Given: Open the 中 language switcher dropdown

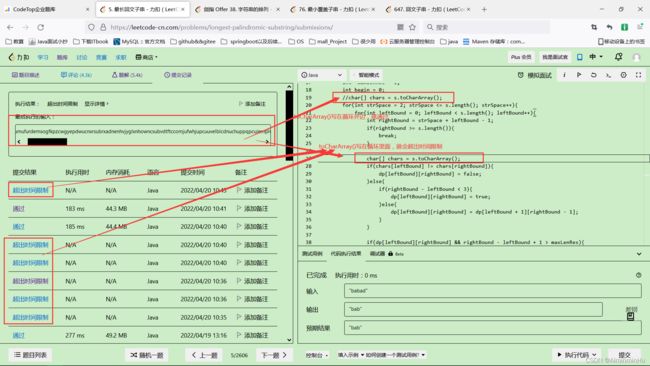Looking at the screenshot, I should [595, 57].
